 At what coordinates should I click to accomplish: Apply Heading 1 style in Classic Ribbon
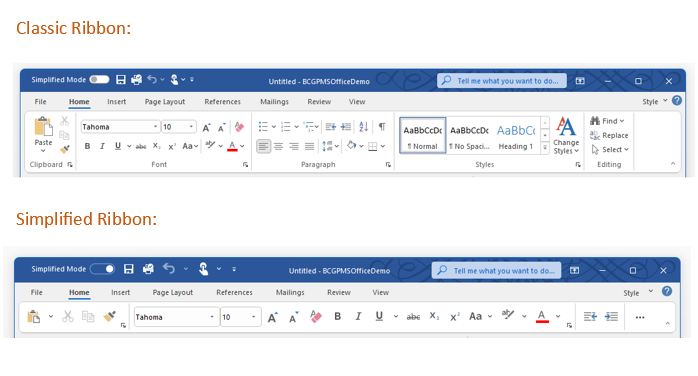click(515, 136)
